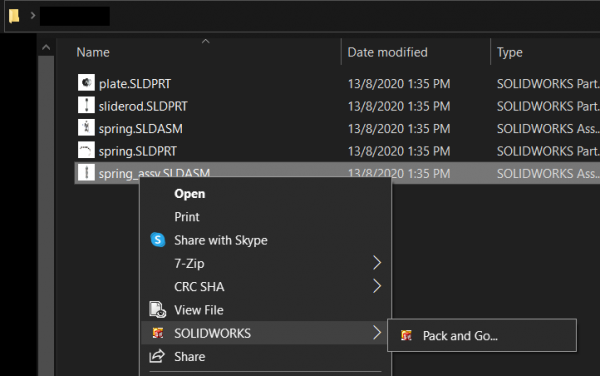This screenshot has width=600, height=376.
Task: Sort by the Date modified column header
Action: 387,52
